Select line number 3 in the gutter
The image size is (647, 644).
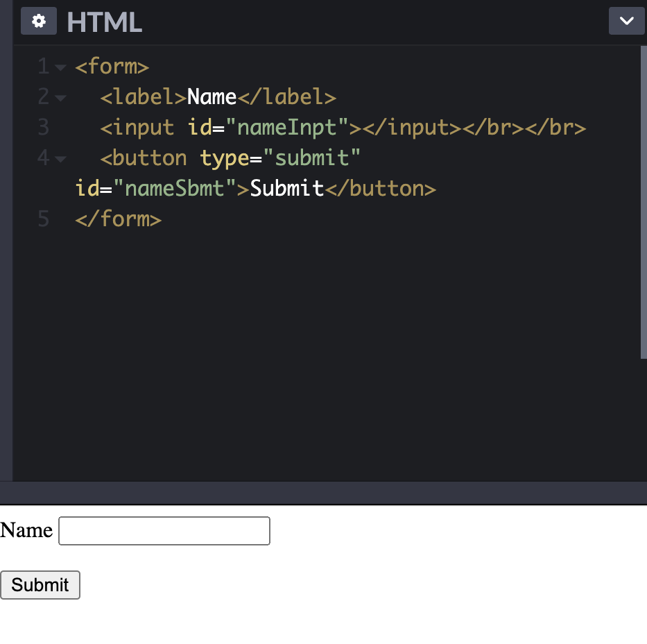[42, 128]
